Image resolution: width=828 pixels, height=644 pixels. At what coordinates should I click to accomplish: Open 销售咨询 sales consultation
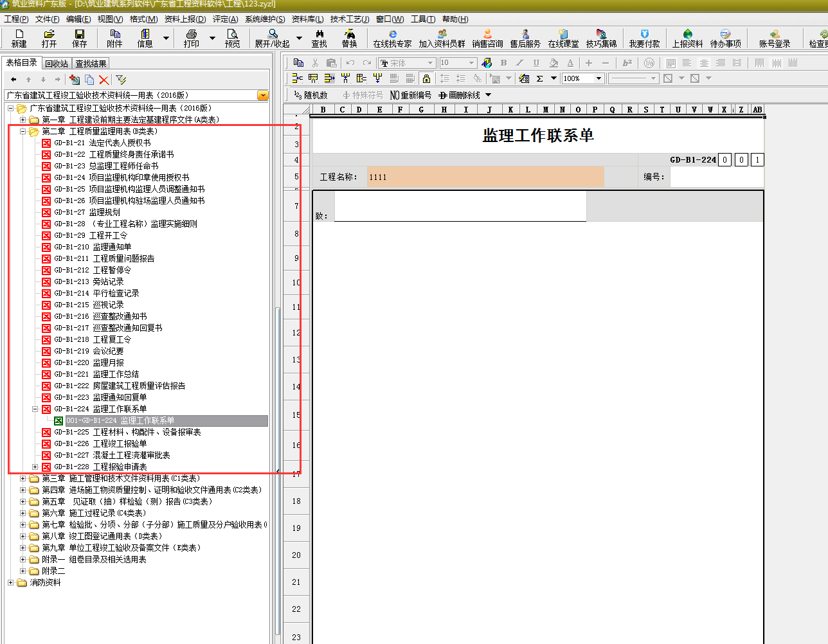click(487, 38)
